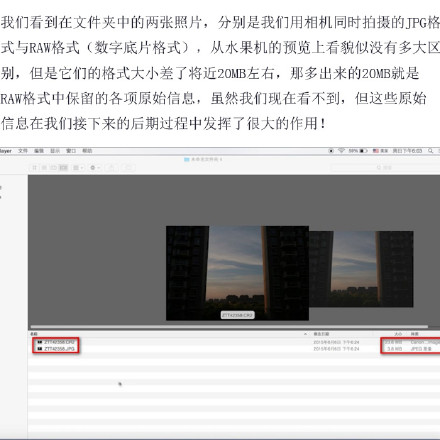Sort by the 名称 column header
Viewport: 440px width, 440px height.
pyautogui.click(x=34, y=334)
